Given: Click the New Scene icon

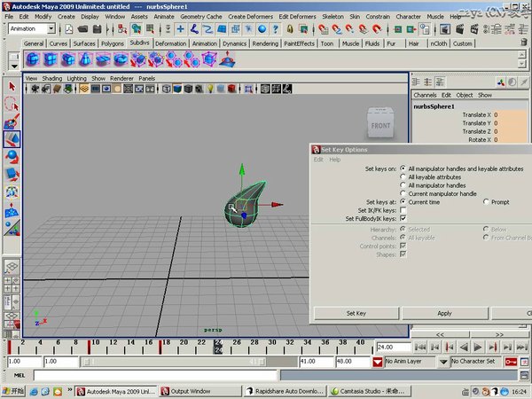Looking at the screenshot, I should (69, 29).
